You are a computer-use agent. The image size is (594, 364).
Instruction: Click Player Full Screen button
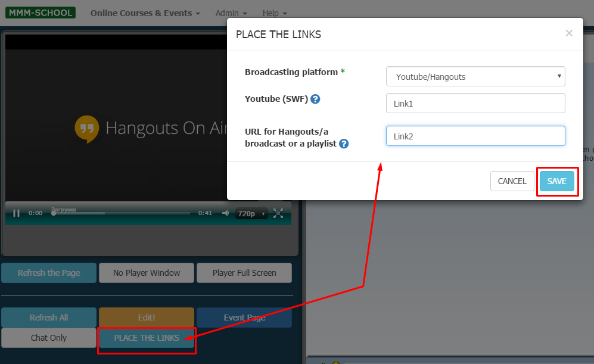tap(244, 273)
